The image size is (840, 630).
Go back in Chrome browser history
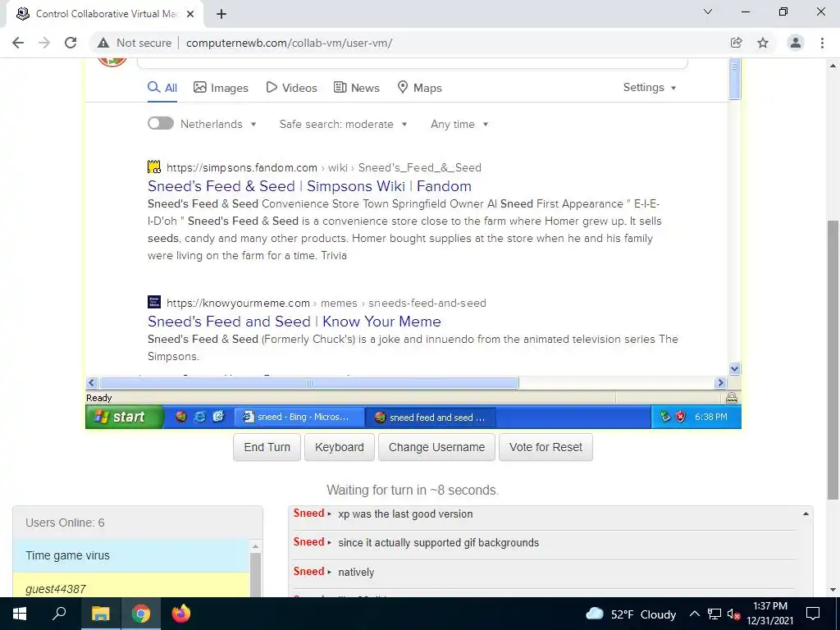coord(18,43)
